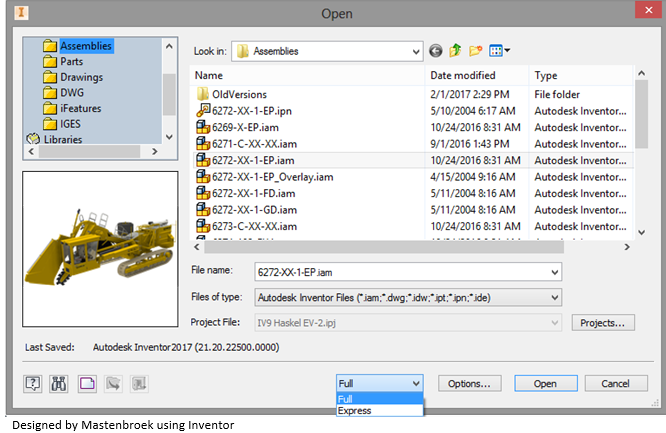Click the Open button
This screenshot has width=666, height=433.
point(545,384)
